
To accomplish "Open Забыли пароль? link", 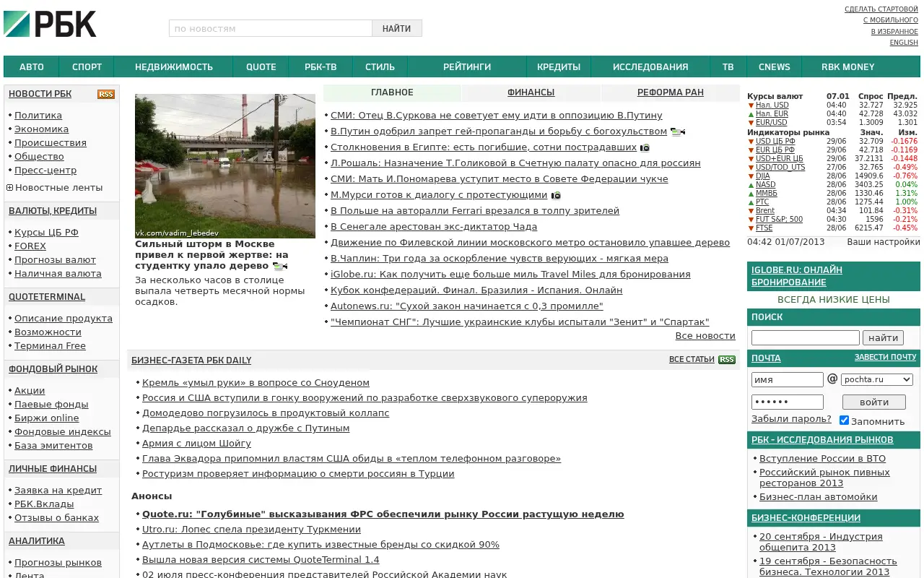I will pos(791,419).
